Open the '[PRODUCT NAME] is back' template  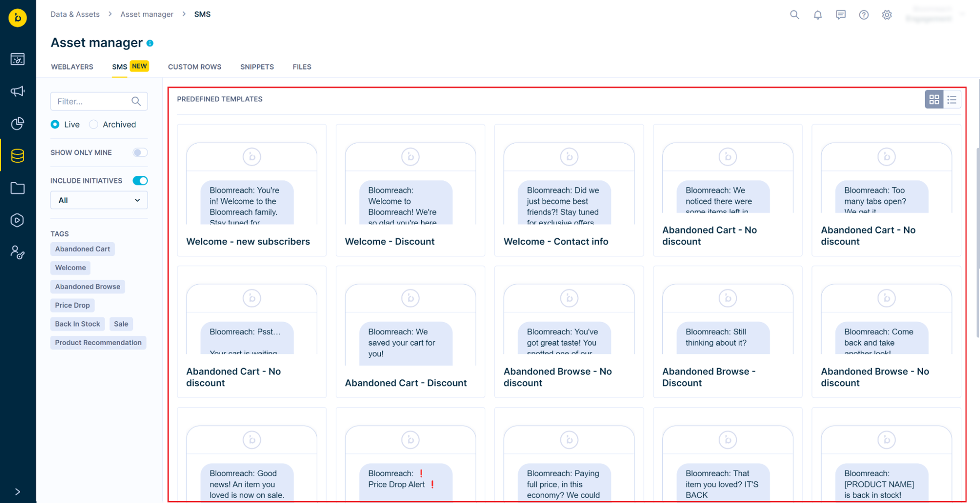[x=886, y=455]
